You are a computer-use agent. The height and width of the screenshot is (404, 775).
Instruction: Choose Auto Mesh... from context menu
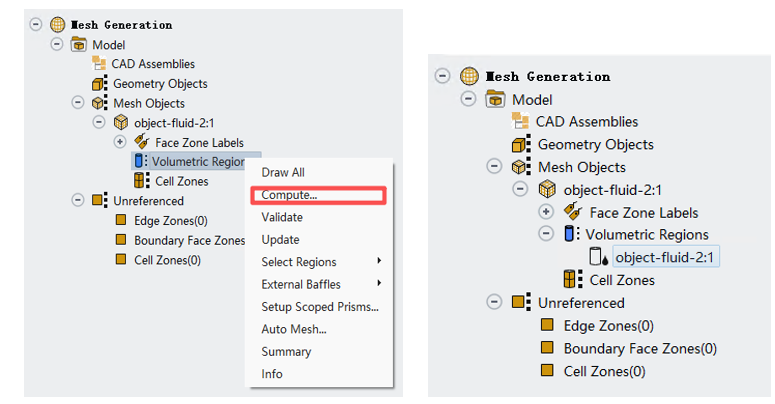294,329
